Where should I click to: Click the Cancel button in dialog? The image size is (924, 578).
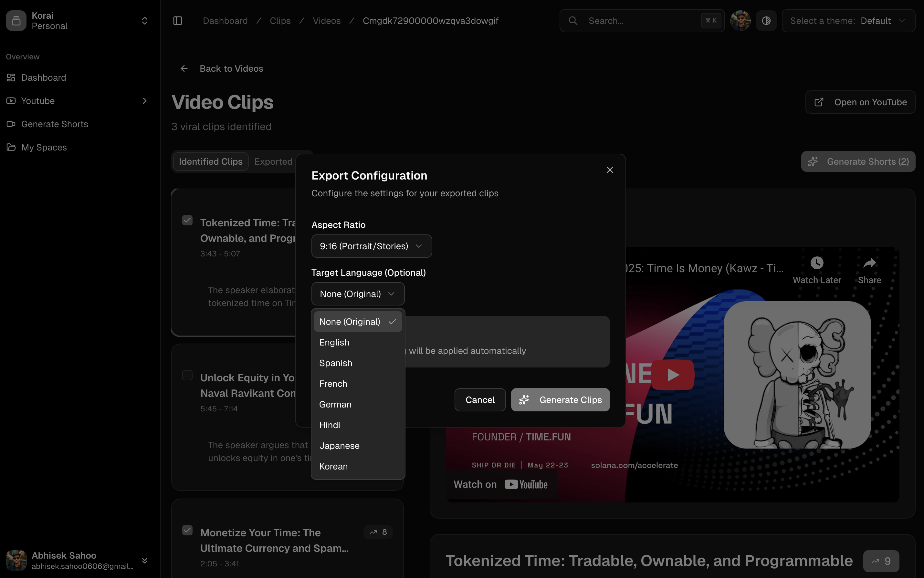(x=479, y=400)
